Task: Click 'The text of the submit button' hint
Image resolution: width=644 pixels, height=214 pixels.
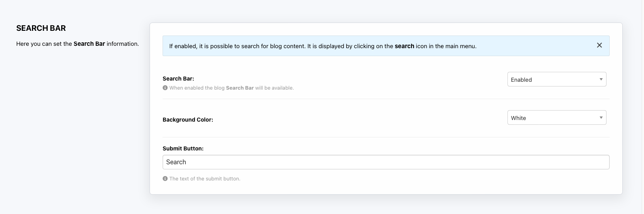Action: (x=205, y=179)
